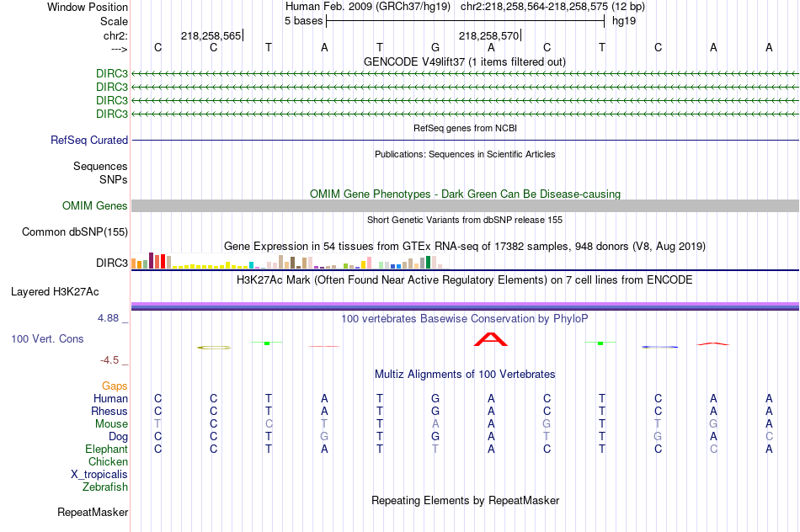Select the Elephant species row label
This screenshot has height=532, width=800.
[x=106, y=450]
